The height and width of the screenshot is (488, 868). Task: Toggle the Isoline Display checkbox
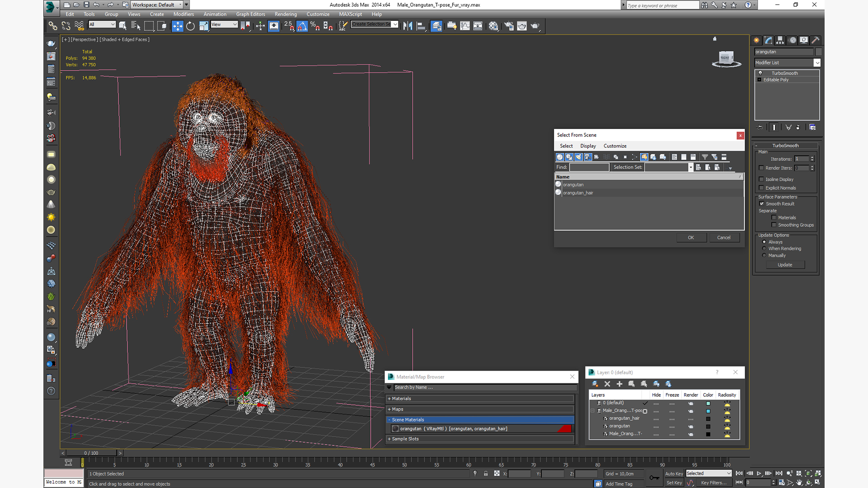(x=761, y=179)
